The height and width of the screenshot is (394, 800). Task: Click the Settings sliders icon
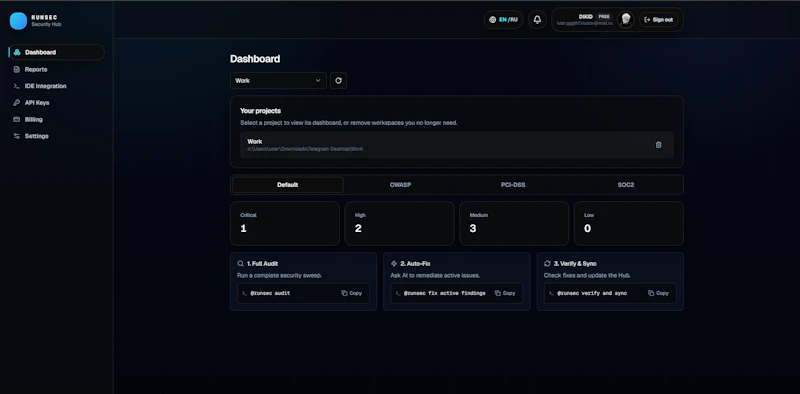point(16,136)
